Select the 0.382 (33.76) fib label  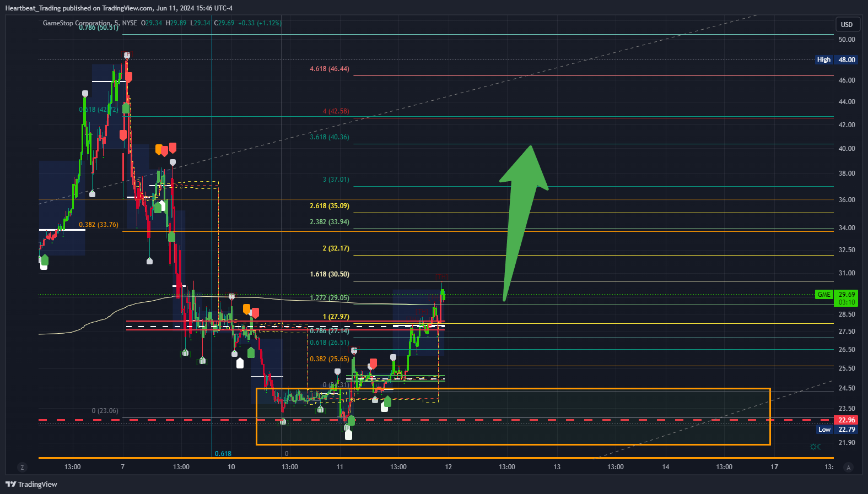coord(99,225)
